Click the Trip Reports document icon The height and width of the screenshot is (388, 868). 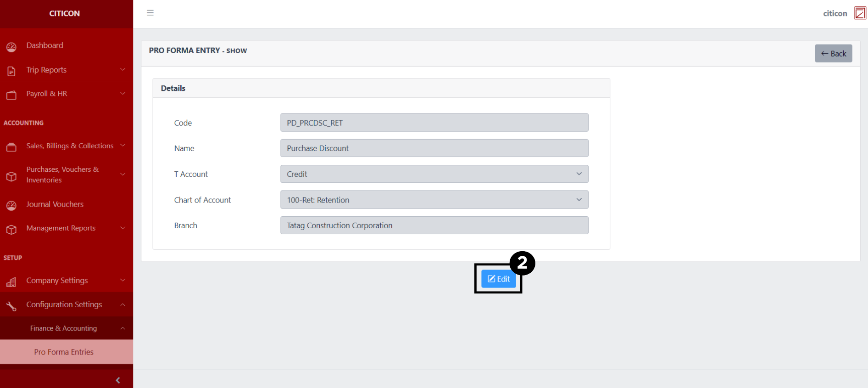point(11,71)
